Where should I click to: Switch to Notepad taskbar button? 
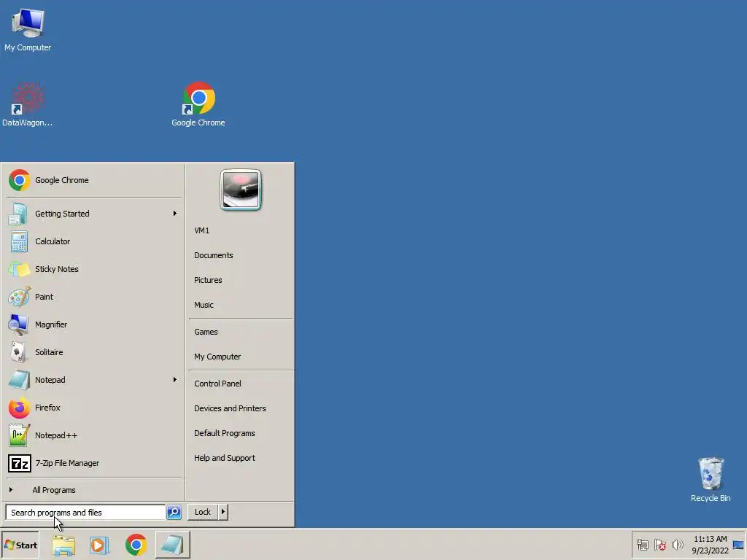click(172, 545)
